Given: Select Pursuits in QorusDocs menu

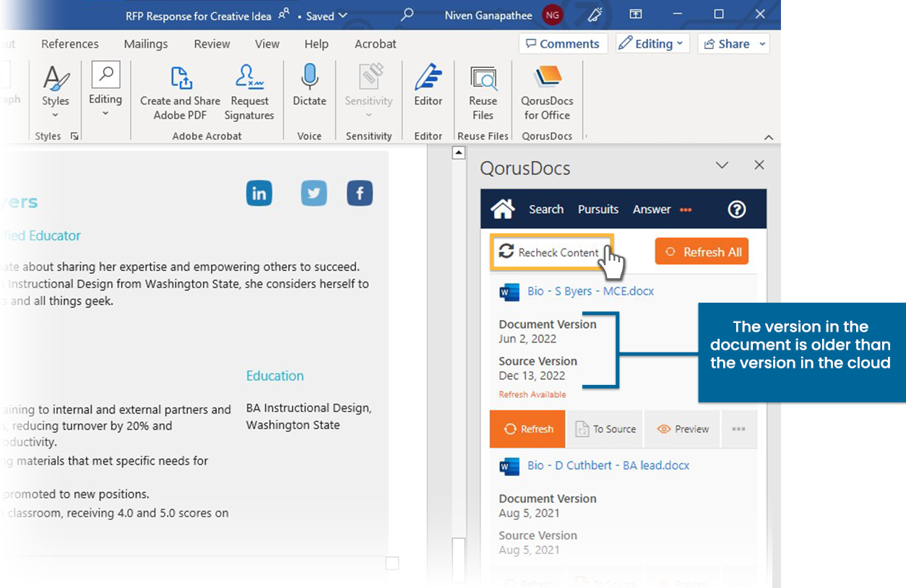Looking at the screenshot, I should [598, 209].
